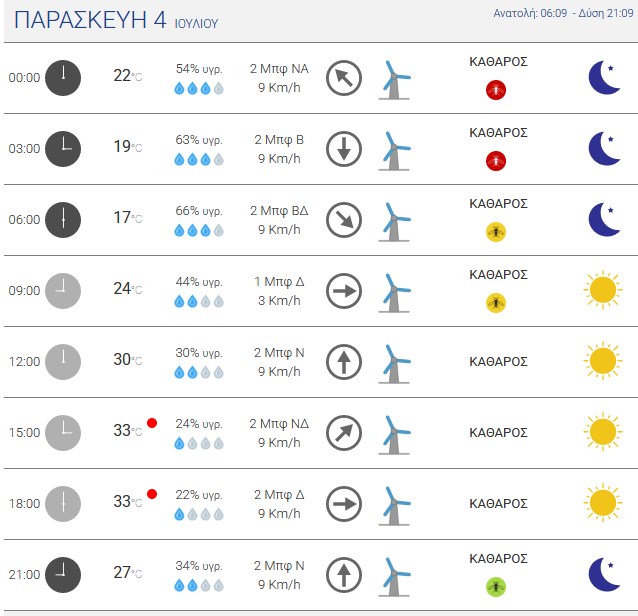
Task: Click the northwest wind arrow at 00:00
Action: tap(344, 78)
